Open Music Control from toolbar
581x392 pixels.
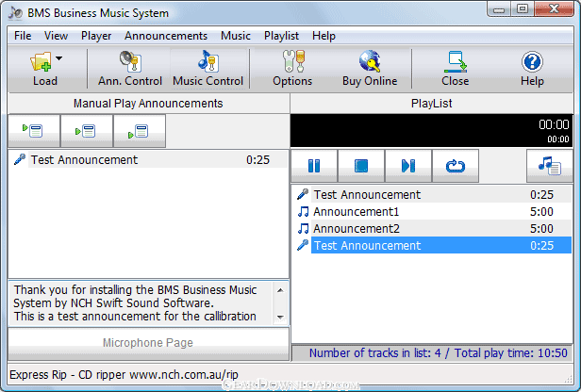click(208, 69)
